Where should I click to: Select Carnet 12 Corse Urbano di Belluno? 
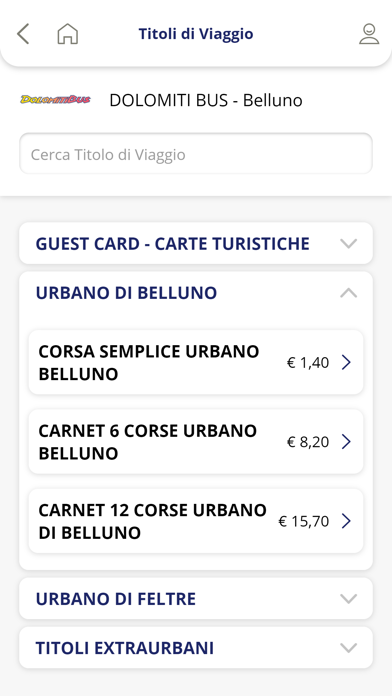pyautogui.click(x=196, y=521)
